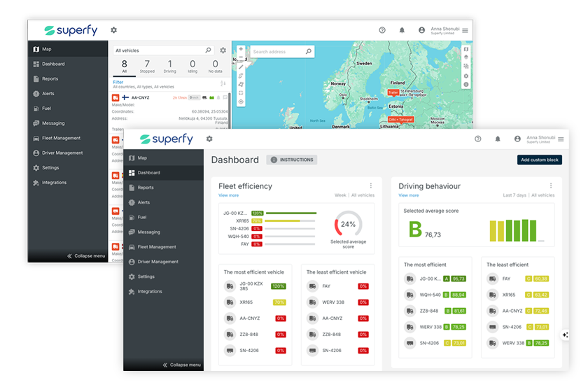
Task: Click the magnifier in the address search box
Action: pos(309,52)
